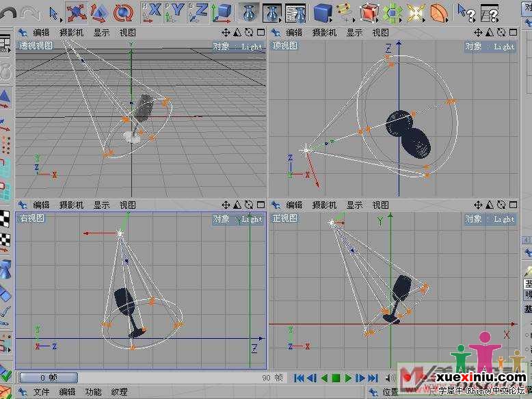Viewport: 532px width, 399px height.
Task: Open 纹理 menu in bottom material panel
Action: (119, 392)
